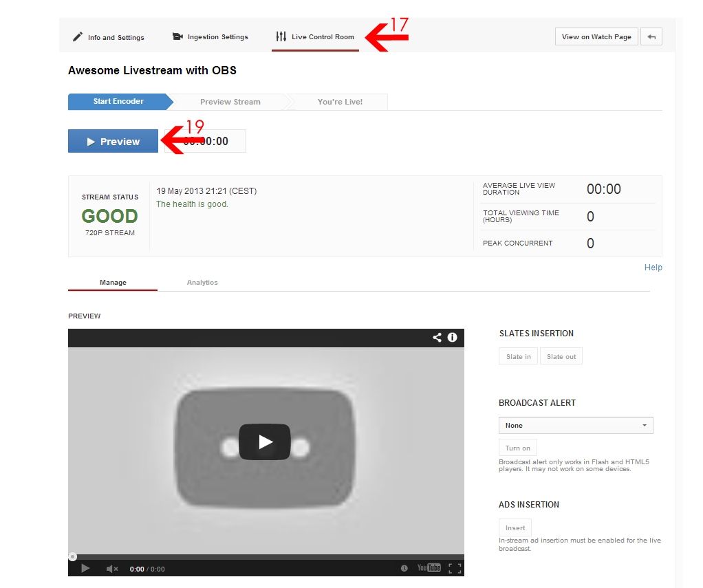The height and width of the screenshot is (588, 703).
Task: Play the video from the control bar
Action: [x=85, y=568]
